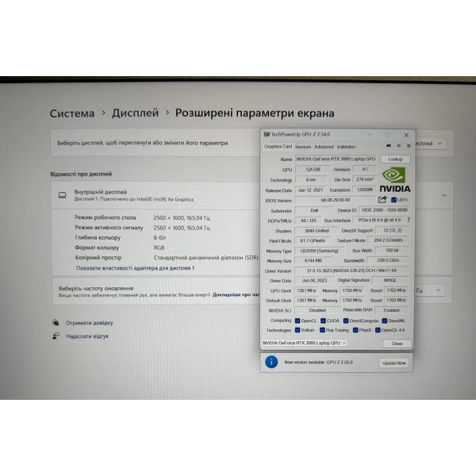Click the 'Надіслати відгук' link
This screenshot has width=476, height=476.
(x=87, y=336)
